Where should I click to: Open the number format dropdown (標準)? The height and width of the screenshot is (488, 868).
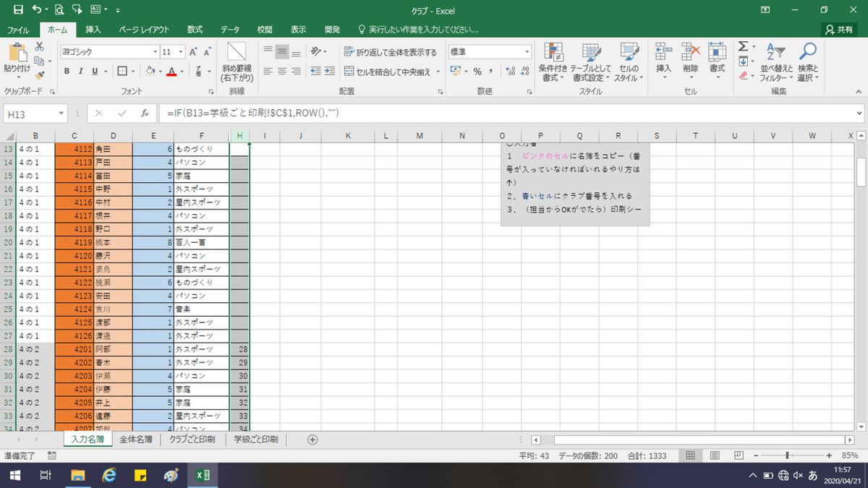click(x=527, y=52)
